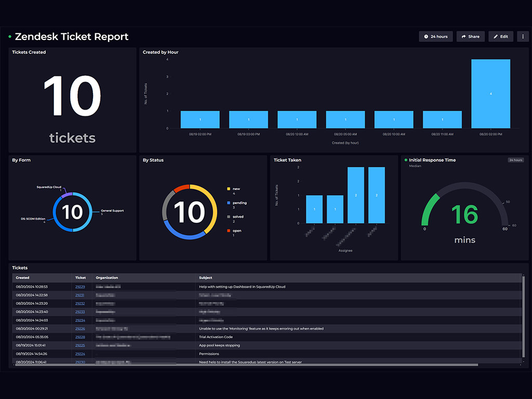This screenshot has height=399, width=532.
Task: Toggle the "solved" legend entry in By Status
Action: point(238,217)
